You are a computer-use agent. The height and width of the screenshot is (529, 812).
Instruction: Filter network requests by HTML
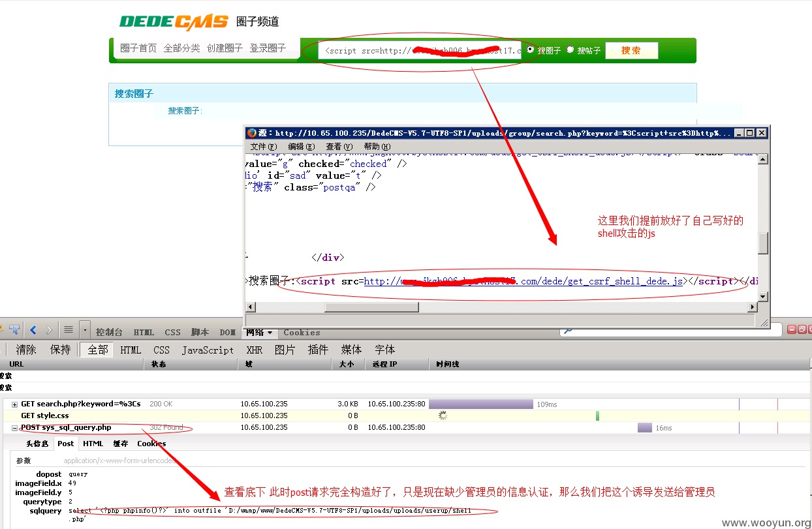click(131, 350)
